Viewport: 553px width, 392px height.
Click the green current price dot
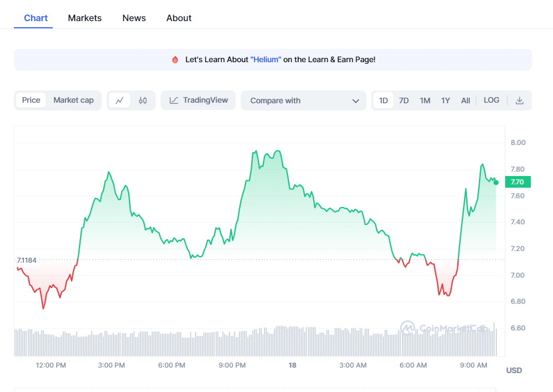496,182
